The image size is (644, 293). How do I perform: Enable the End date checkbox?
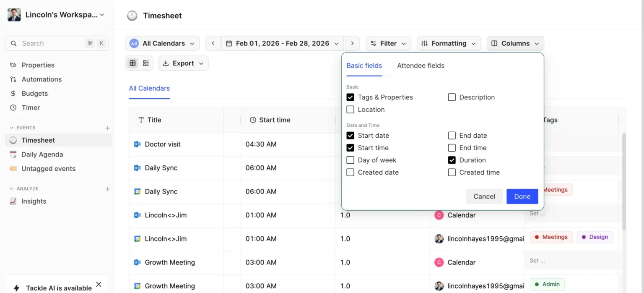click(x=452, y=136)
